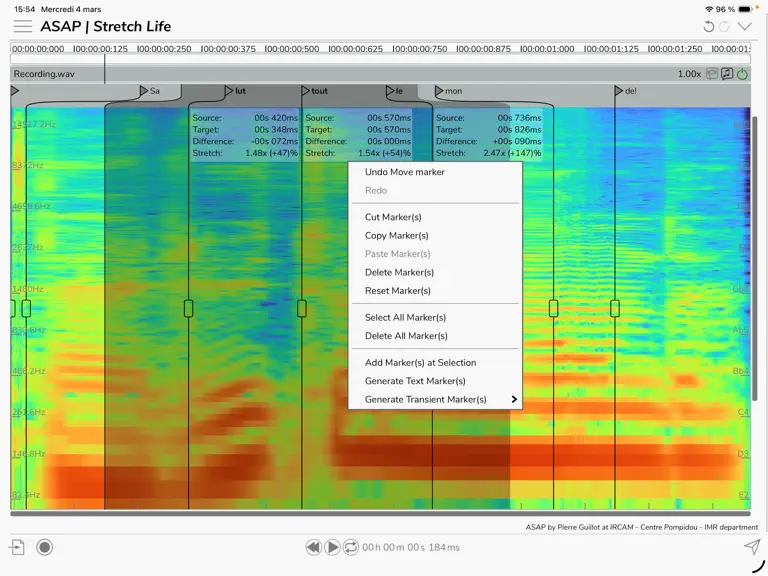Open the hamburger menu beside ASAP title

(23, 26)
